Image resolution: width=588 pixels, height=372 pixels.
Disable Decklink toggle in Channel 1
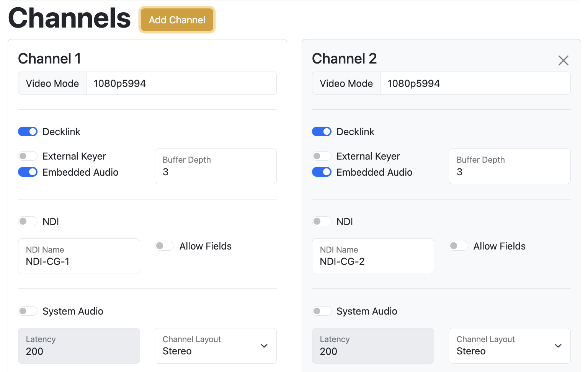(x=28, y=132)
